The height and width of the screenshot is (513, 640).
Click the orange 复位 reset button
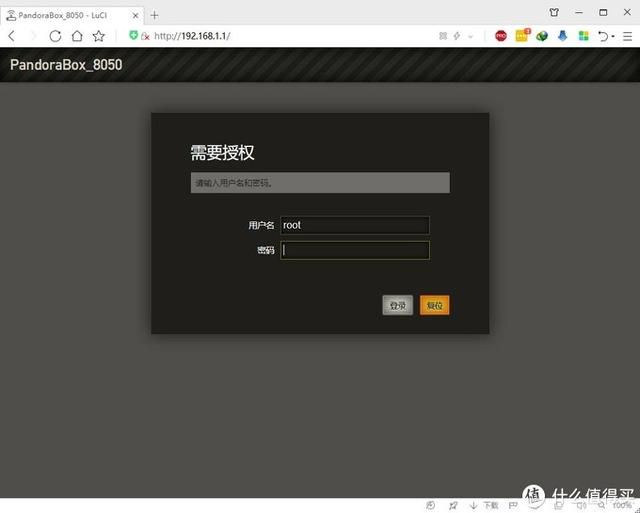(x=434, y=305)
